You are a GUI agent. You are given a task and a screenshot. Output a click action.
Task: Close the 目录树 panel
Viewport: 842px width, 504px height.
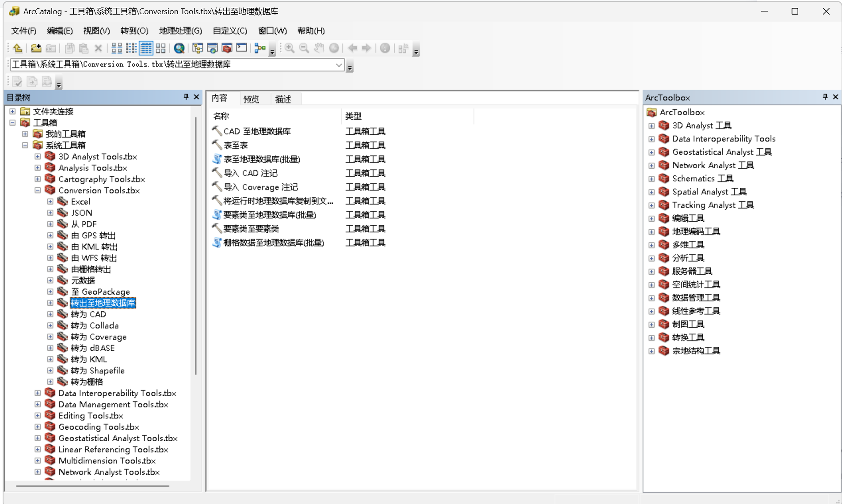pos(197,97)
